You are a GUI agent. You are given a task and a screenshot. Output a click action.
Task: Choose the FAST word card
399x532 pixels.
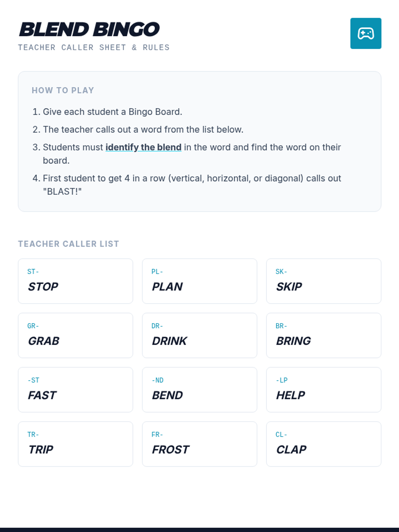click(75, 390)
